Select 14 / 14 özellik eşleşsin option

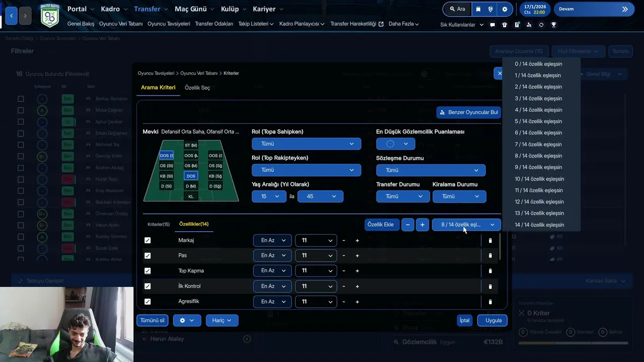(x=539, y=225)
